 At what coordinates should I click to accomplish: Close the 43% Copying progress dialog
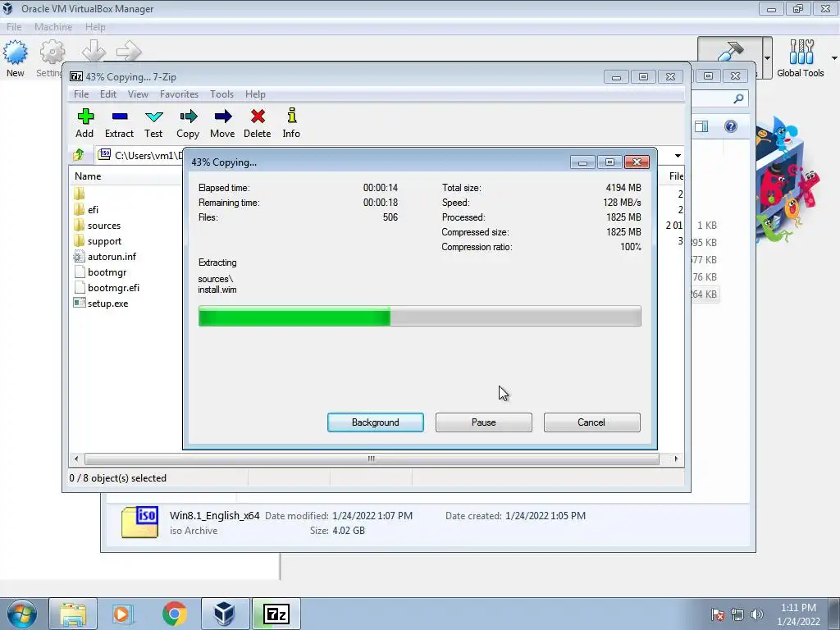637,162
